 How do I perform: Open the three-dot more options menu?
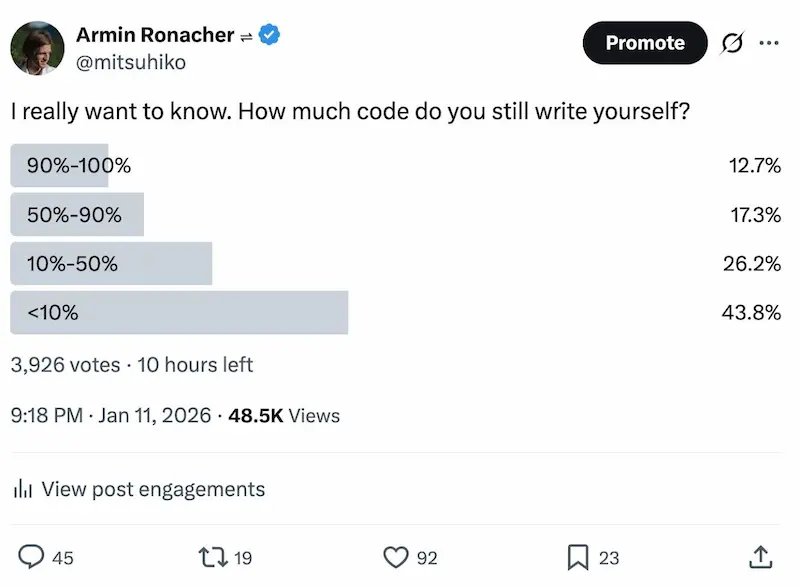[x=768, y=43]
